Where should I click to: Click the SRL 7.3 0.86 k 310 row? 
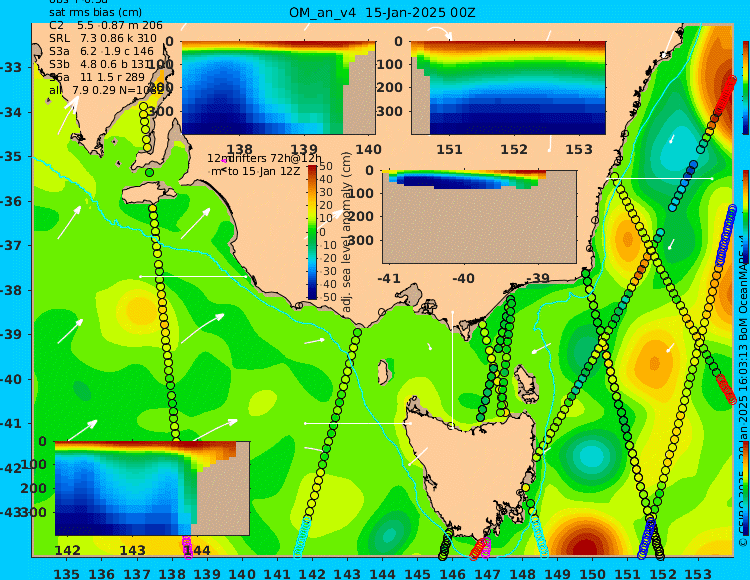point(103,38)
